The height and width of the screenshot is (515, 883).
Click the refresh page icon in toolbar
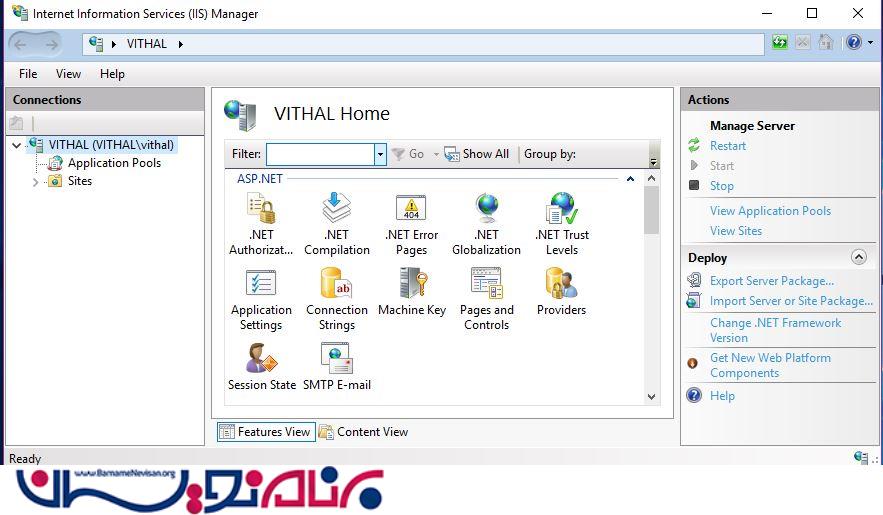coord(780,42)
